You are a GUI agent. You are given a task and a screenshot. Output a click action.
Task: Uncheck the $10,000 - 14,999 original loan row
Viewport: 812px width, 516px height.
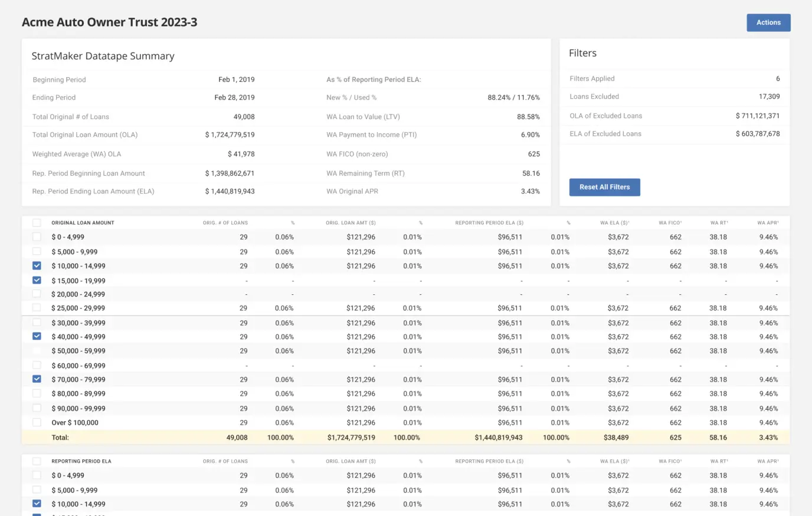(37, 266)
